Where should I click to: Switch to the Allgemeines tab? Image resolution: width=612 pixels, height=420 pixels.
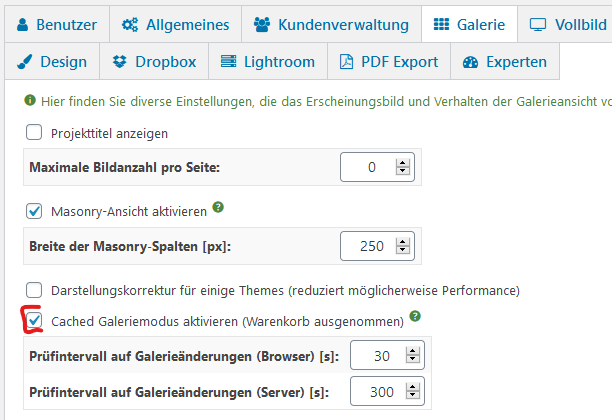(x=175, y=24)
